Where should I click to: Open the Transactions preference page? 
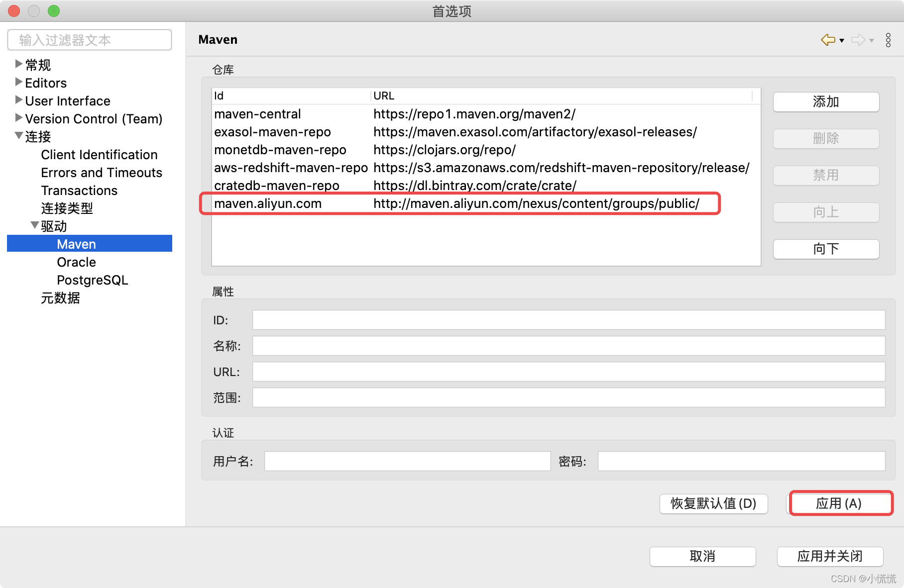point(79,191)
